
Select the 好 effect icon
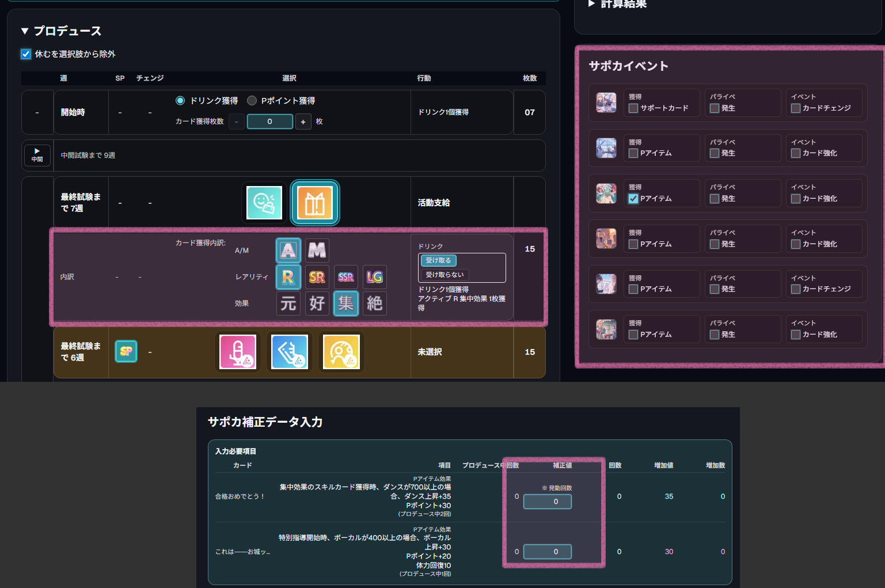click(317, 304)
